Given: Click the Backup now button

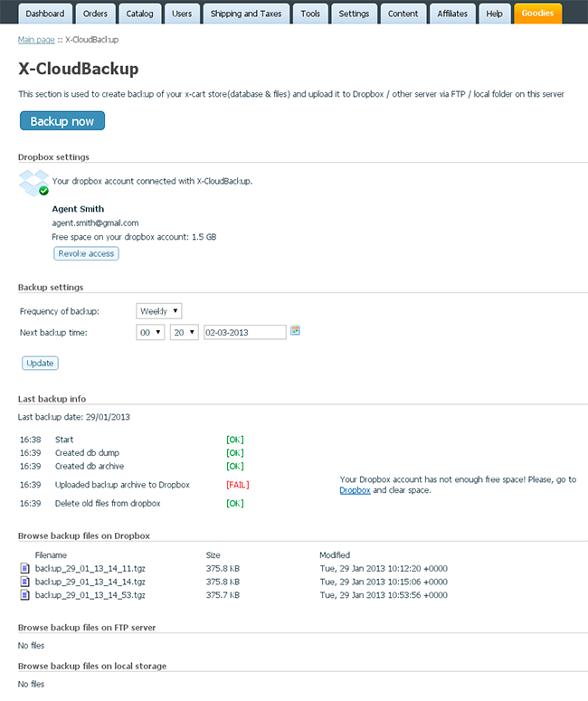Looking at the screenshot, I should pos(62,120).
